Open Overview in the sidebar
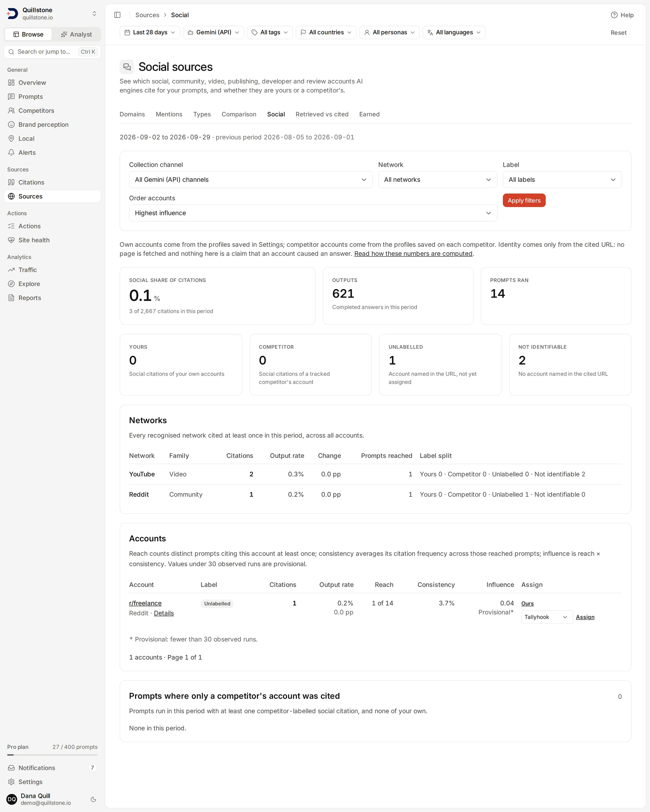Image resolution: width=650 pixels, height=812 pixels. (52, 83)
